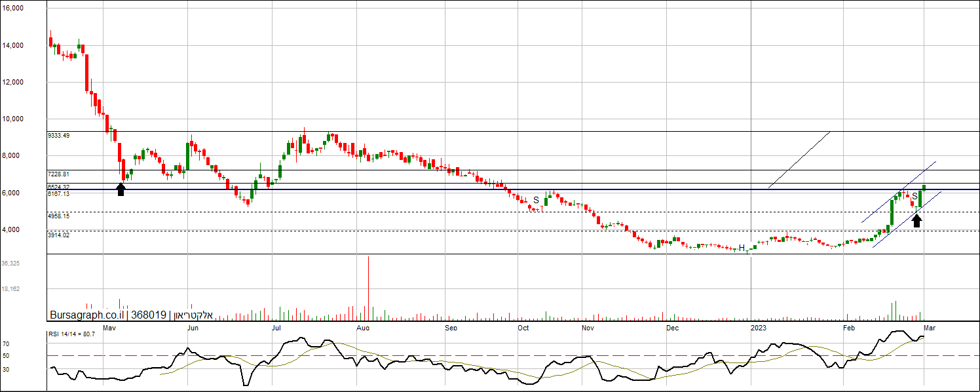Click the Mar label on the time axis
Screen dimensions: 980x392
click(928, 327)
